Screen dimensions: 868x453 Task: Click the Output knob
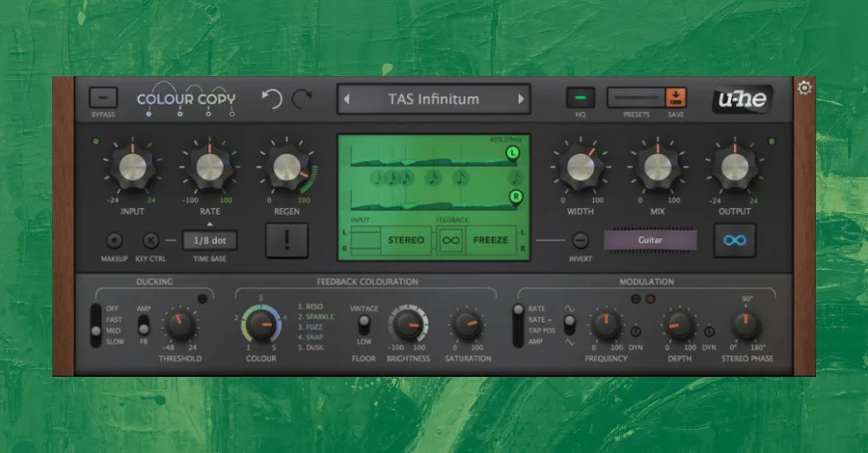point(735,167)
